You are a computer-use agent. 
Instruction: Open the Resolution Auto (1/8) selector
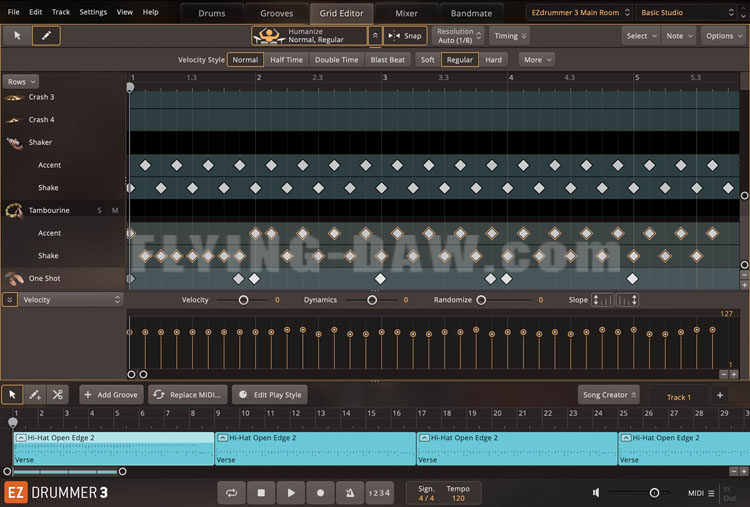[458, 36]
